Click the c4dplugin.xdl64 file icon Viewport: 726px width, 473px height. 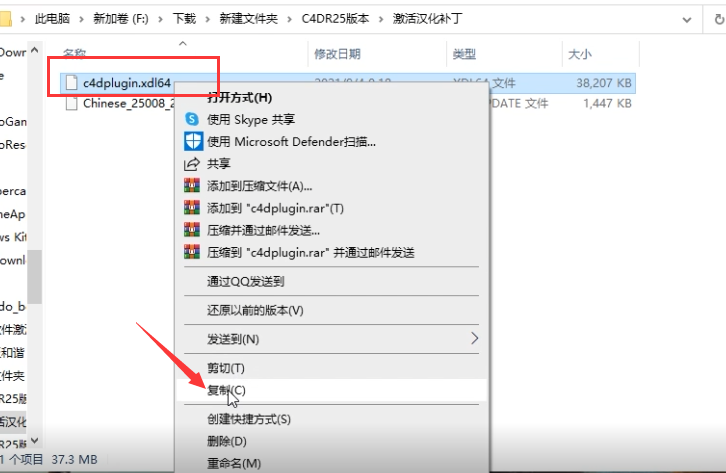click(71, 83)
